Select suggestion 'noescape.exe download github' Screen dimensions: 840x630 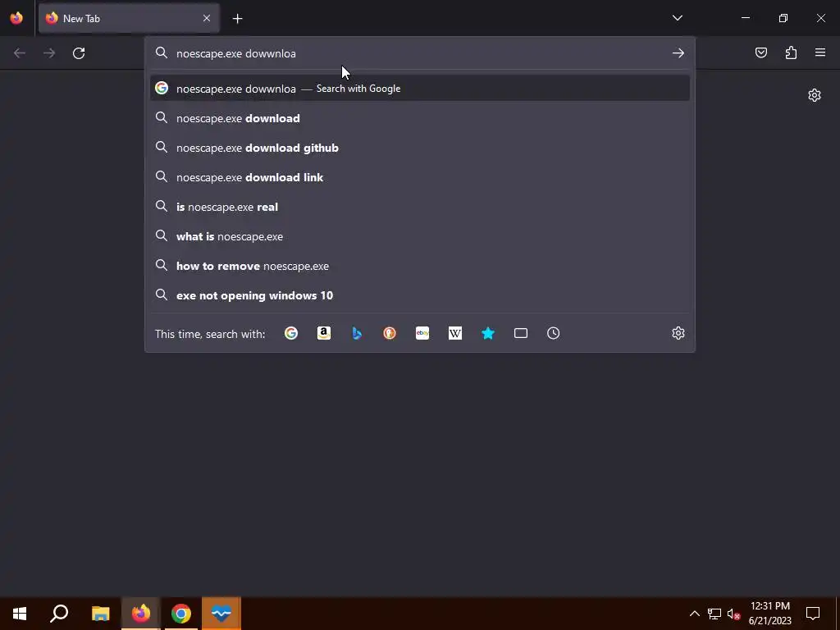(420, 148)
